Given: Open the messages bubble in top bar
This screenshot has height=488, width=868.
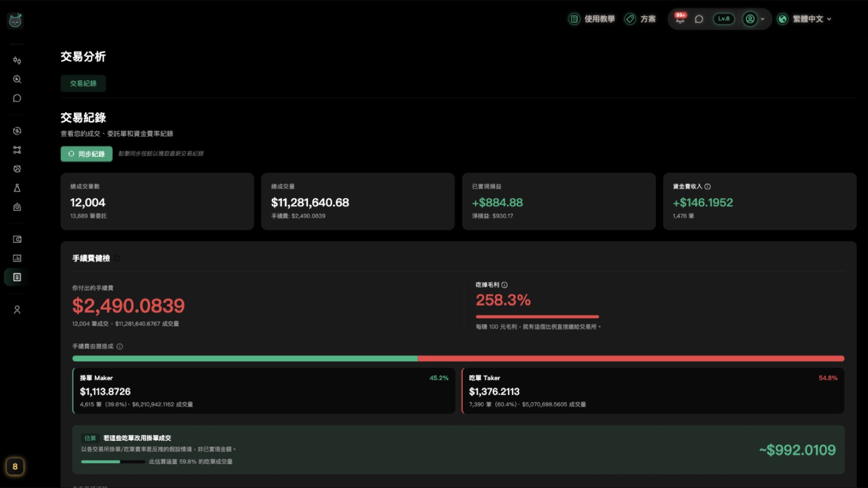Looking at the screenshot, I should click(x=699, y=19).
